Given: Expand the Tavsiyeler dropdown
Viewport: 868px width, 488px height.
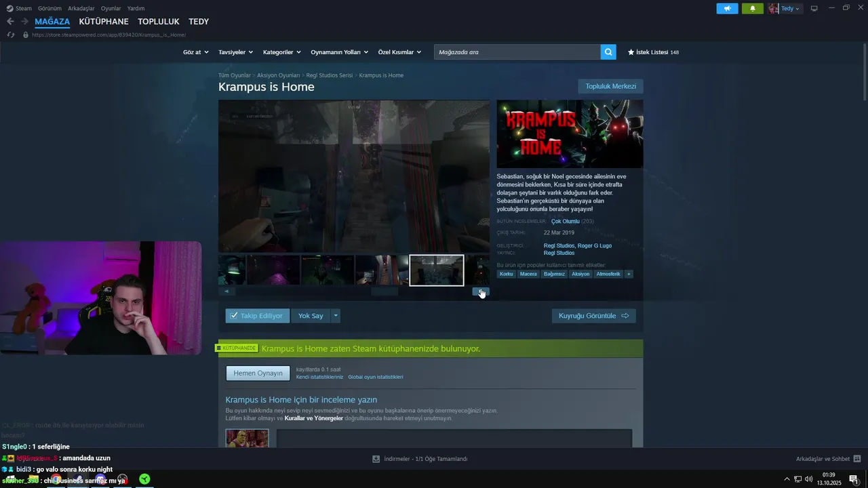Looking at the screenshot, I should point(235,52).
